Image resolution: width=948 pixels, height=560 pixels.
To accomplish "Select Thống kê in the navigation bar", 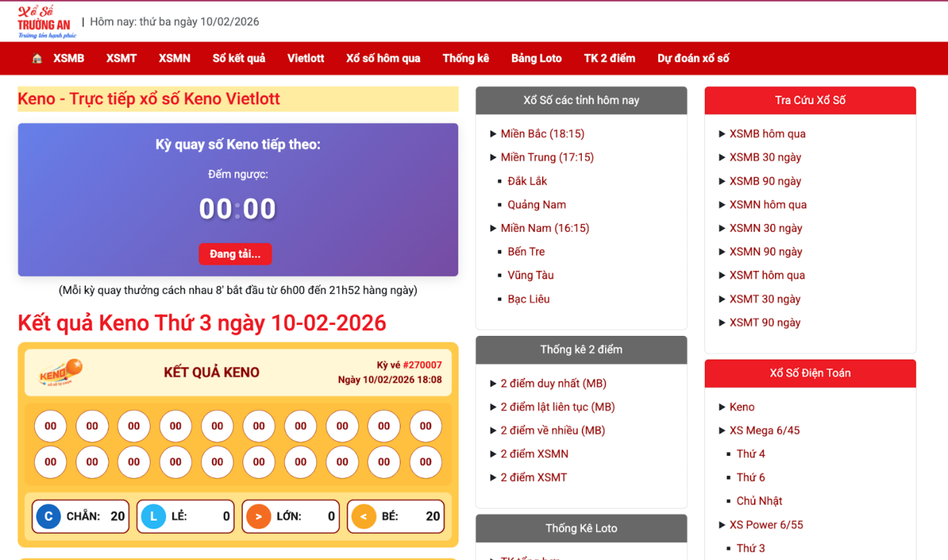I will [x=466, y=59].
